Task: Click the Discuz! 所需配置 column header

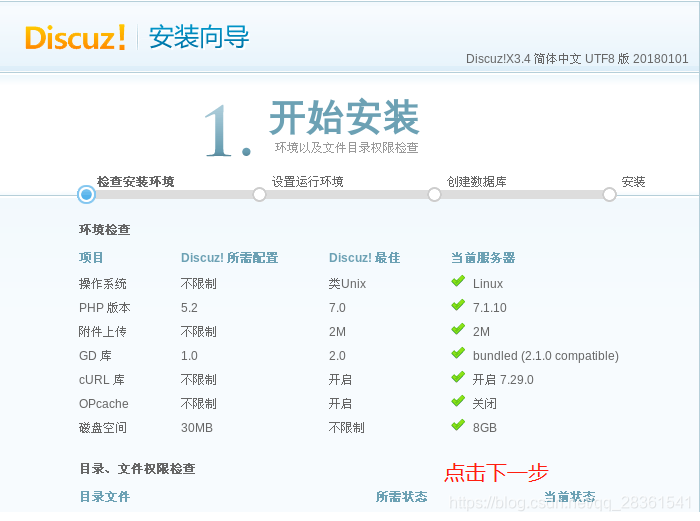Action: pos(229,258)
